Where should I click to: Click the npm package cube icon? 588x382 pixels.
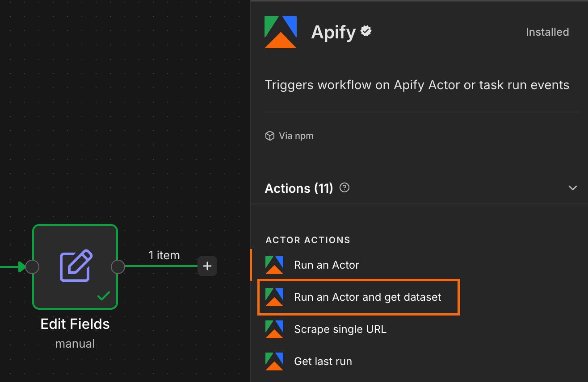[270, 136]
